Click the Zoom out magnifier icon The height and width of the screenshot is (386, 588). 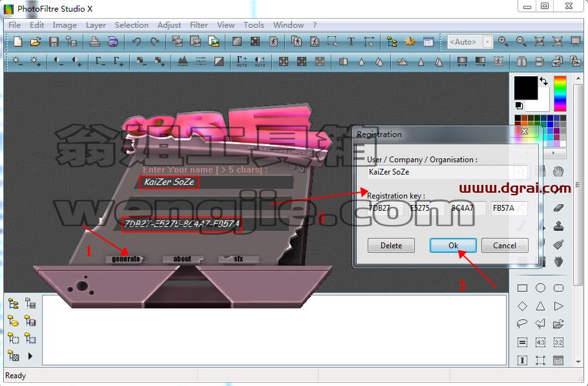pyautogui.click(x=521, y=41)
